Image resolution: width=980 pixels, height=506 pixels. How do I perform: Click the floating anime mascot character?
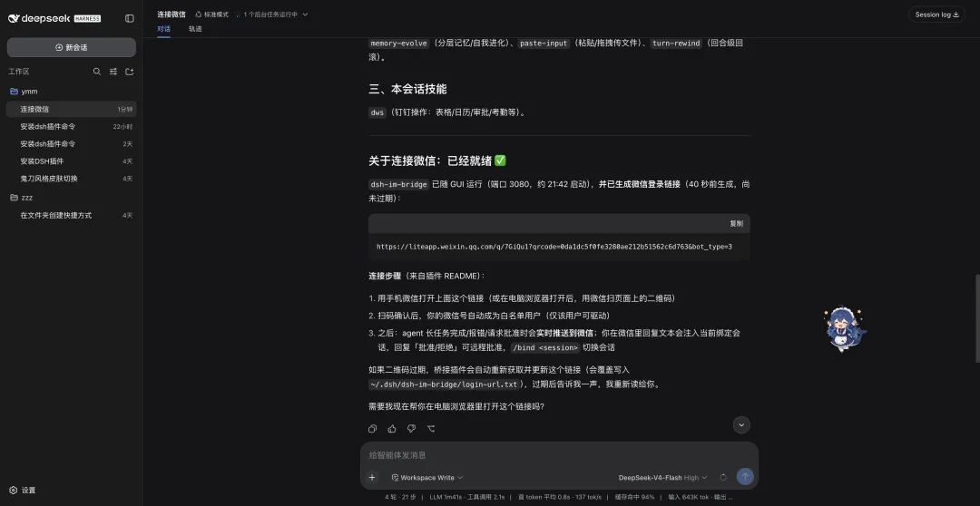tap(844, 329)
